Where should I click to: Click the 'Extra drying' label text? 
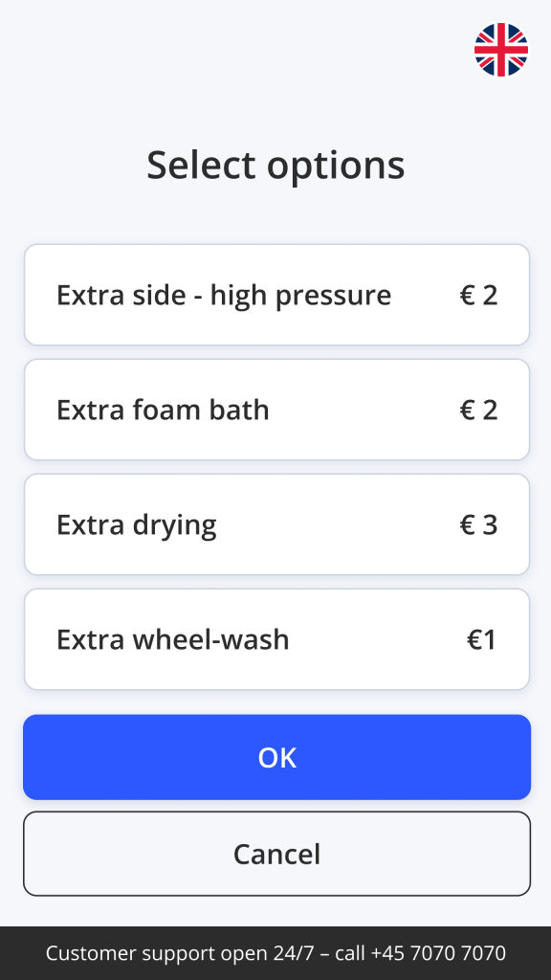pos(137,525)
